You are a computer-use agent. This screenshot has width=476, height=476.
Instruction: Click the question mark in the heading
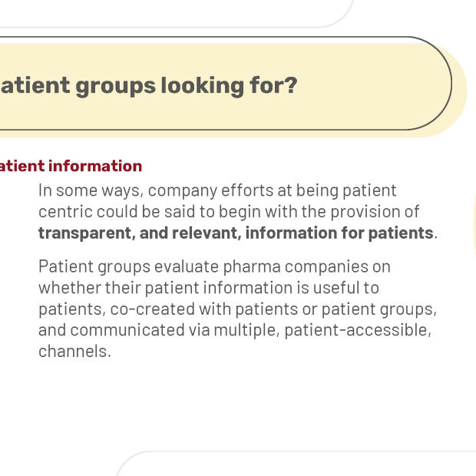[292, 85]
